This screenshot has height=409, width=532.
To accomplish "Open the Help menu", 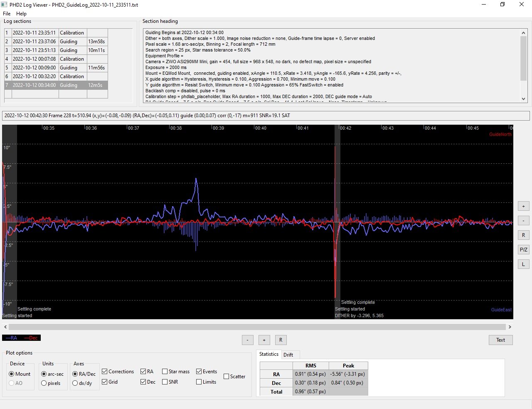I will pyautogui.click(x=21, y=14).
